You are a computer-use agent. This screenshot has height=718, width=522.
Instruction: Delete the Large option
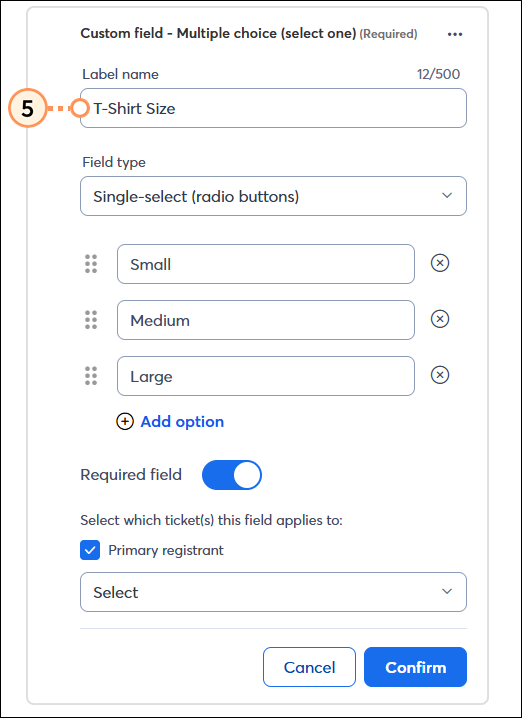pyautogui.click(x=440, y=375)
